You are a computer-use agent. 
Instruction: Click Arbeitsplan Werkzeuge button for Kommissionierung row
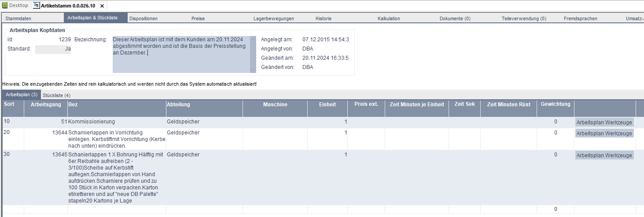tap(604, 122)
